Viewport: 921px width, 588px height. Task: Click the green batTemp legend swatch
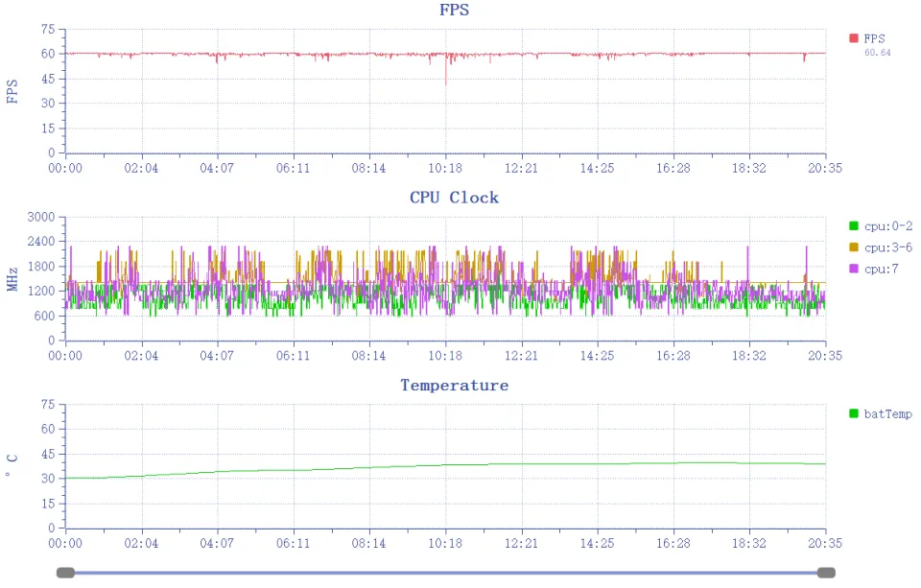point(853,413)
